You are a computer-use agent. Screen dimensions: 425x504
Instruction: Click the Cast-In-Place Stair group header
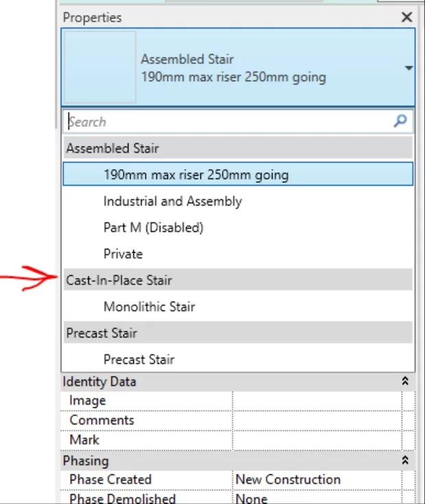119,280
